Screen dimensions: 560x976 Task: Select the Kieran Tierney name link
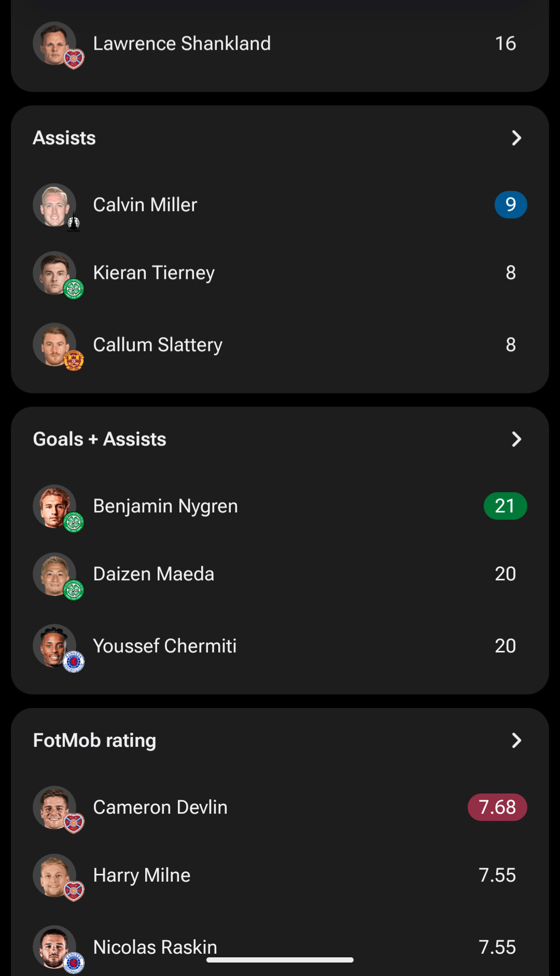tap(154, 273)
